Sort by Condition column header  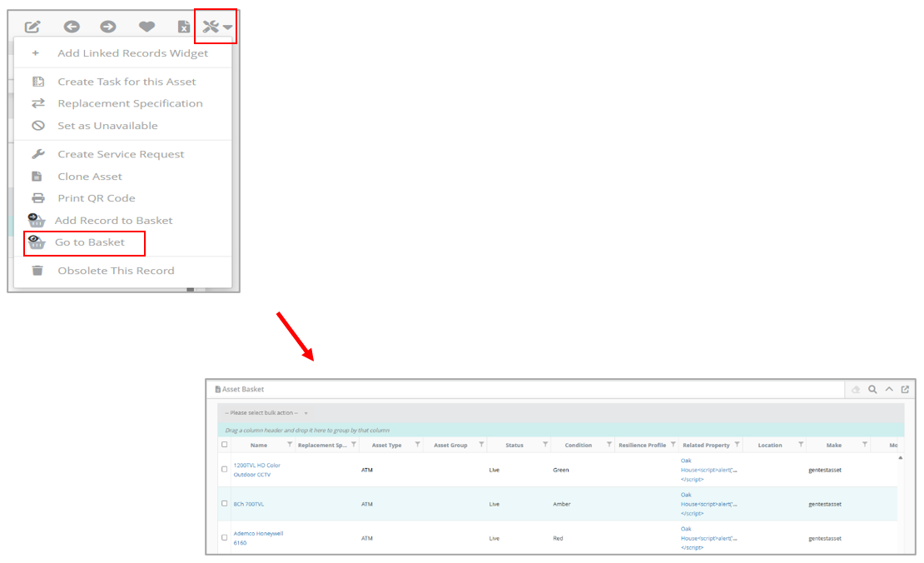[x=578, y=445]
